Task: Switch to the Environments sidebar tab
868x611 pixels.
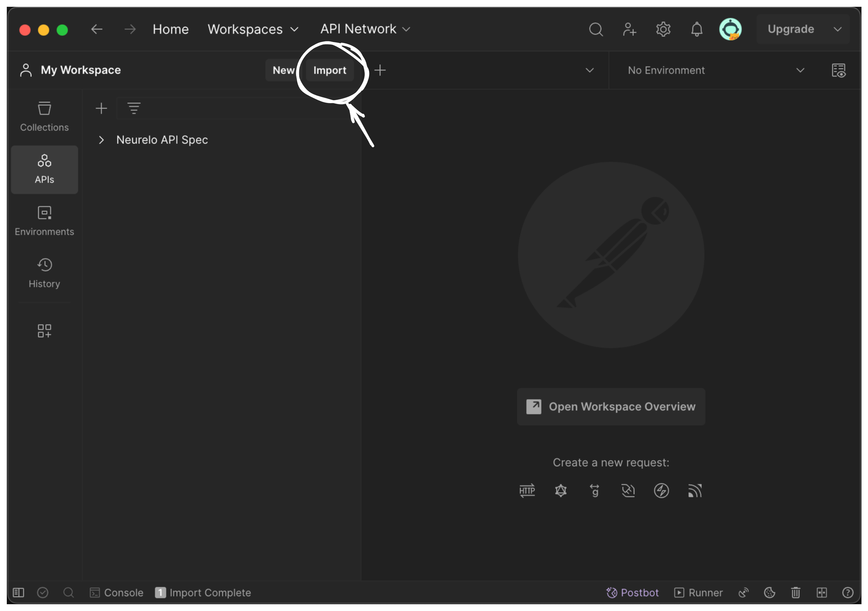Action: tap(44, 221)
